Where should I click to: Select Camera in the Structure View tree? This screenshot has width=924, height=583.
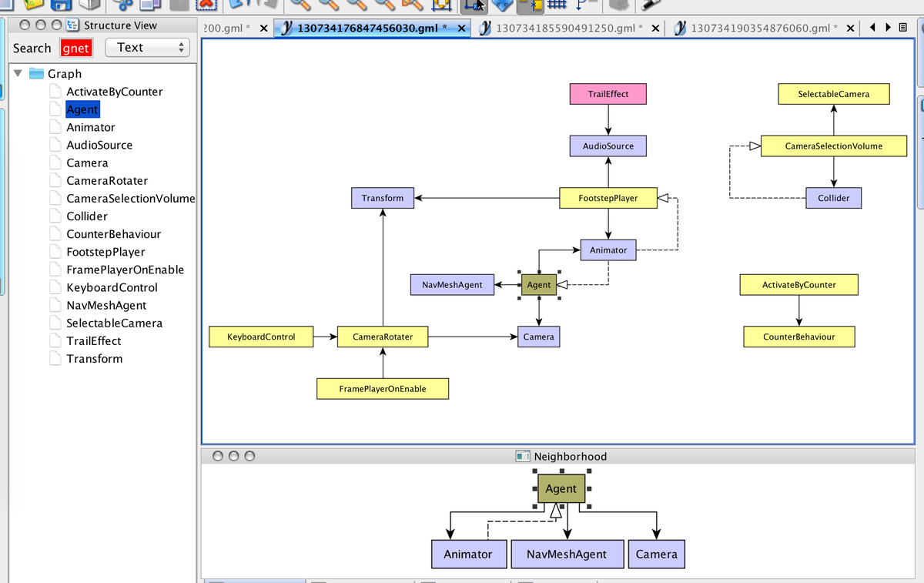pos(87,163)
